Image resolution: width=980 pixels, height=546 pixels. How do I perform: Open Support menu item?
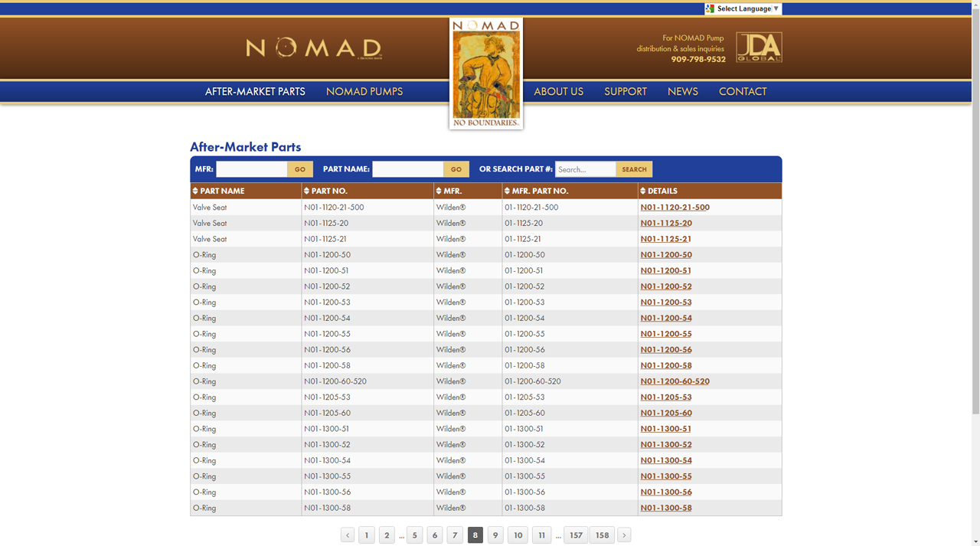[626, 91]
